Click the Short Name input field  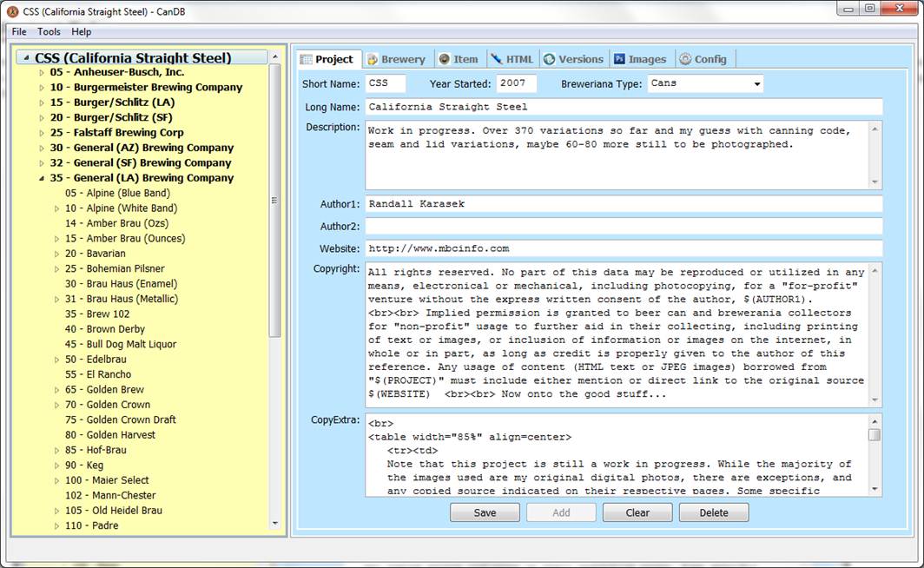[386, 83]
